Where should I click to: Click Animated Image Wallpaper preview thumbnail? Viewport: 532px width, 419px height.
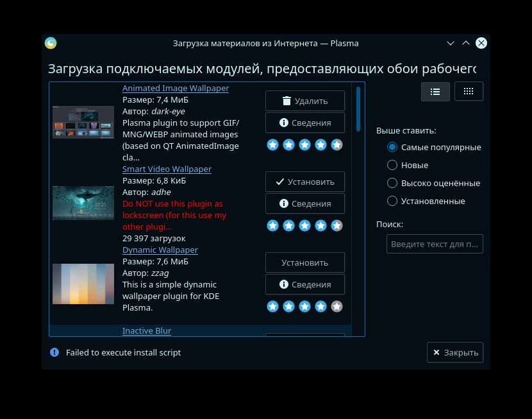[x=83, y=123]
